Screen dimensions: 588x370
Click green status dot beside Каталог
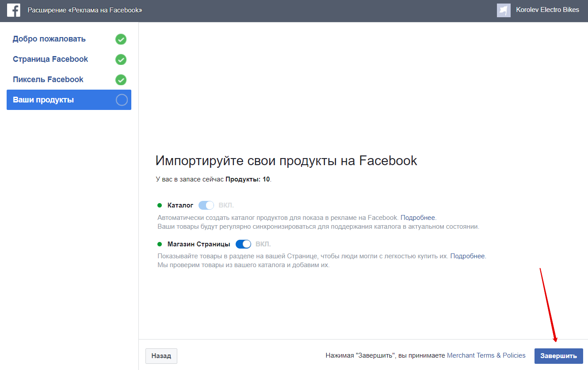[160, 205]
